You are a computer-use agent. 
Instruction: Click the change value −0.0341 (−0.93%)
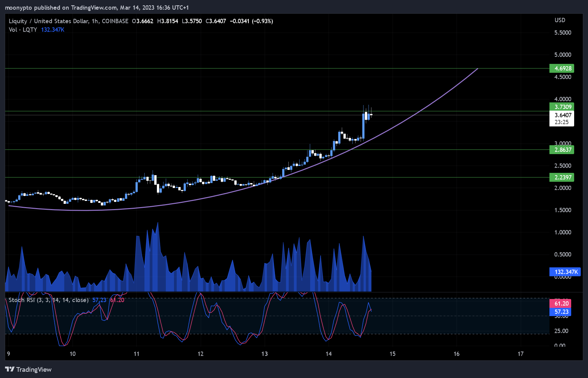(251, 21)
